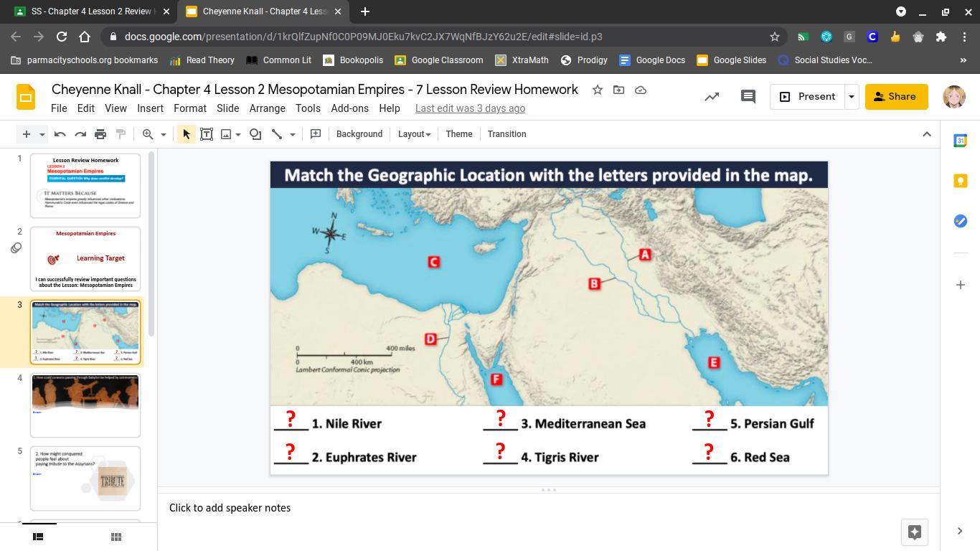Expand the Present options dropdown arrow
Image resolution: width=980 pixels, height=551 pixels.
[851, 96]
